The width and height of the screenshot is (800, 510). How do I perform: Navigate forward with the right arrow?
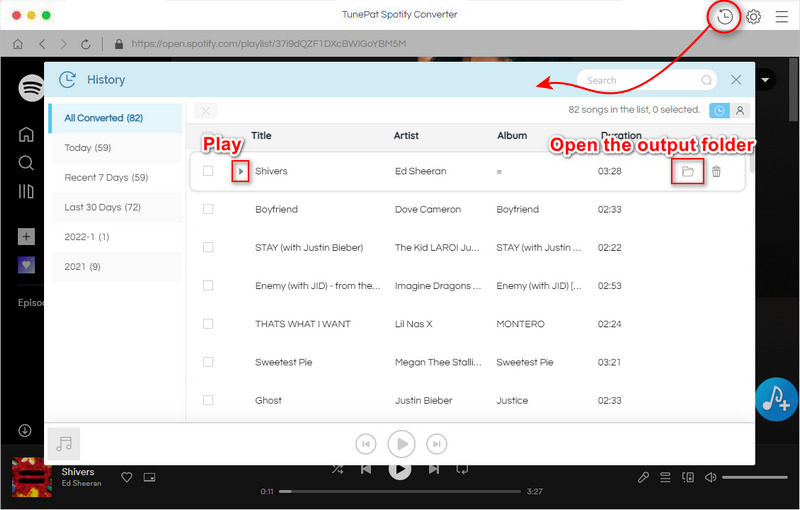pos(63,44)
